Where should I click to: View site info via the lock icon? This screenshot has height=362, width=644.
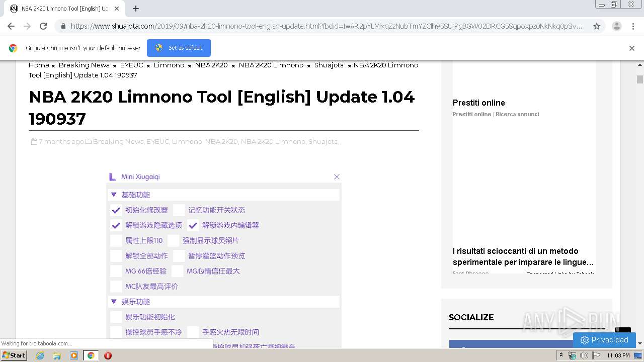pyautogui.click(x=63, y=26)
